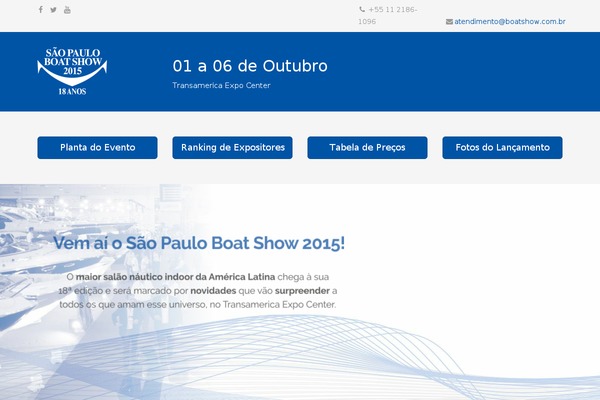
Task: Click the bold text 'maior salão náutico indoor da América Latina'
Action: [175, 277]
